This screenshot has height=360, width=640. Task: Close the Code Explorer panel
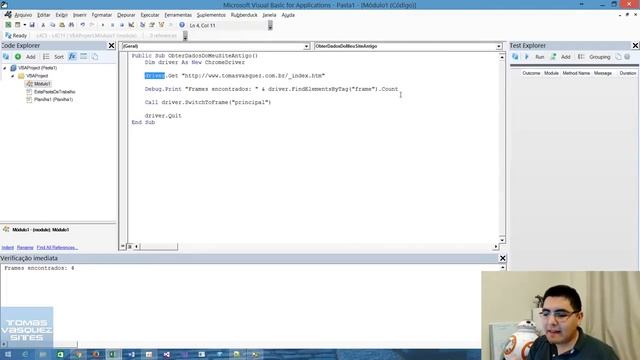point(111,46)
